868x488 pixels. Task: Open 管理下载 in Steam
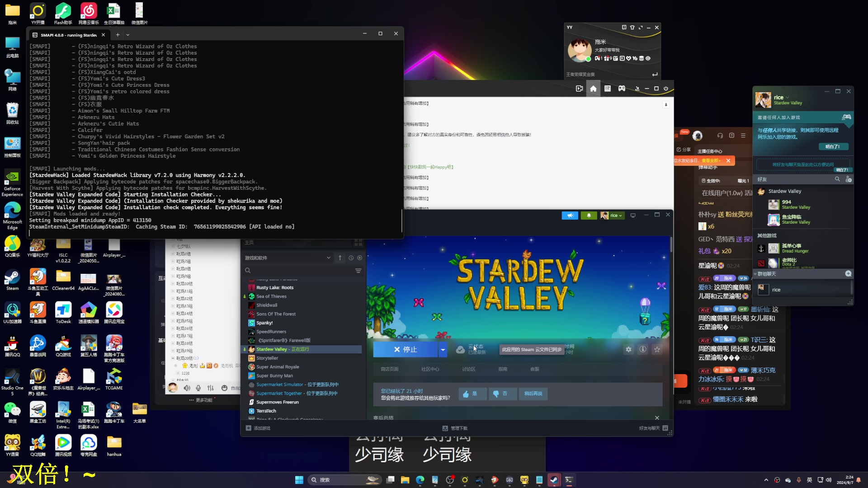pyautogui.click(x=455, y=428)
